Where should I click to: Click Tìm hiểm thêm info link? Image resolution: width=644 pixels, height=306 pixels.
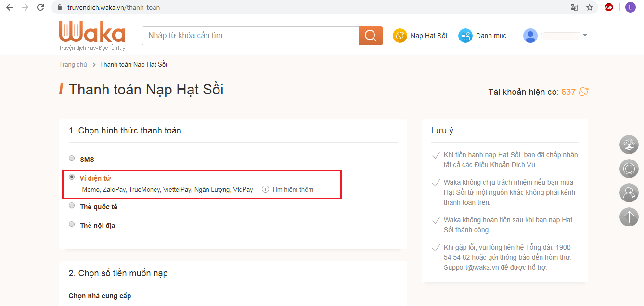tap(292, 190)
